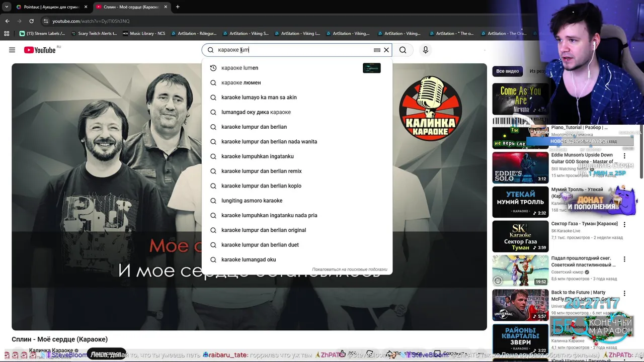This screenshot has width=644, height=362.
Task: Open the 'Калинка Караоке' channel name
Action: pyautogui.click(x=51, y=350)
